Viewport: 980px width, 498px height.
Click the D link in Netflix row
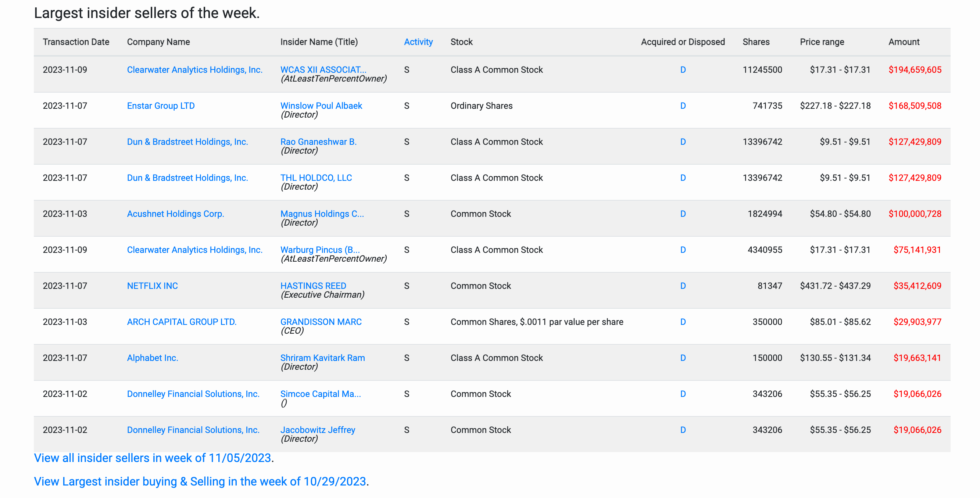tap(683, 286)
